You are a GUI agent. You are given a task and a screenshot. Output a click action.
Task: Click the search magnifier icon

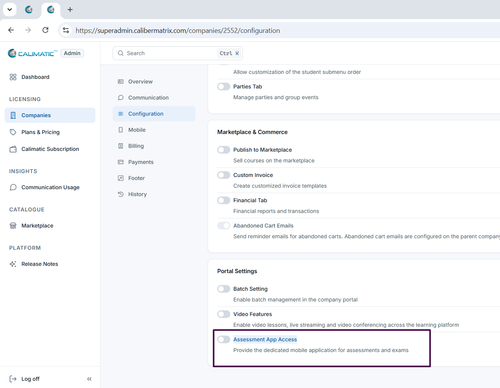(x=120, y=53)
